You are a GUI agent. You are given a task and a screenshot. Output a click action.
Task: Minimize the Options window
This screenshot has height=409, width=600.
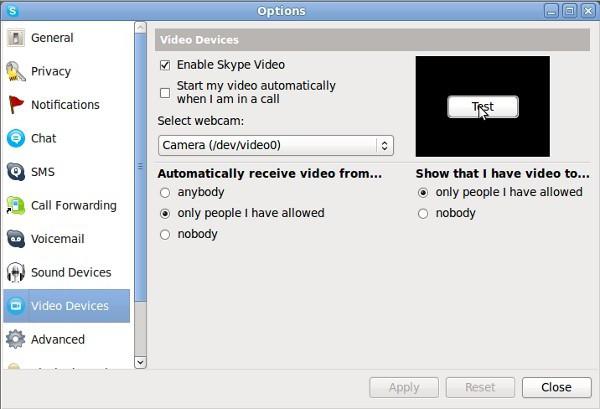pyautogui.click(x=551, y=11)
